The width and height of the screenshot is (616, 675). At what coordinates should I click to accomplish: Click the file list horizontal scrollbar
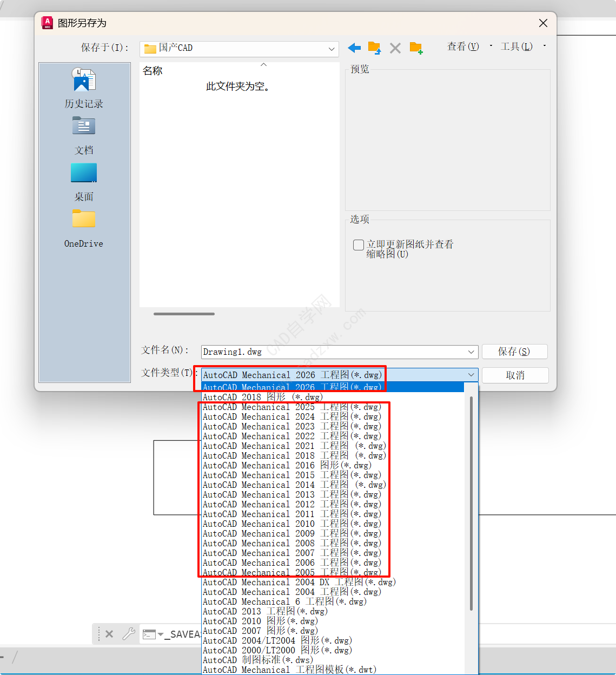pos(184,314)
